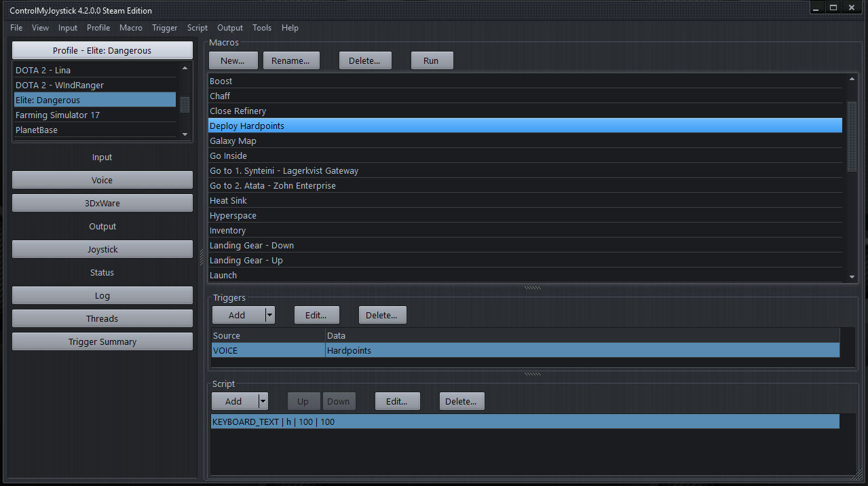Open the Trigger menu
Viewport: 868px width, 486px height.
coord(164,28)
